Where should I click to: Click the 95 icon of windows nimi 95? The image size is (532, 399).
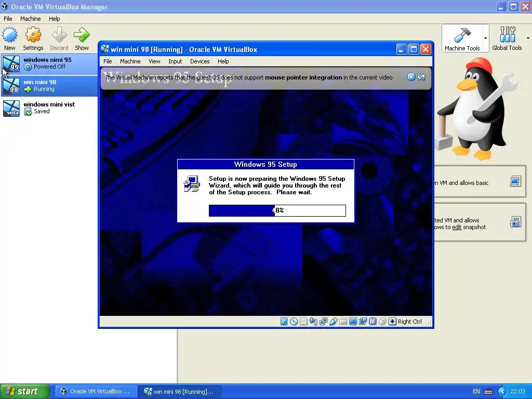[x=11, y=64]
